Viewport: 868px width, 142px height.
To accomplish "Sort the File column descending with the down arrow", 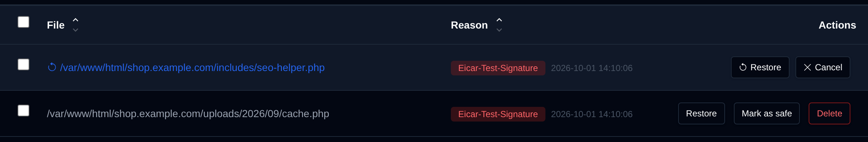I will (76, 30).
